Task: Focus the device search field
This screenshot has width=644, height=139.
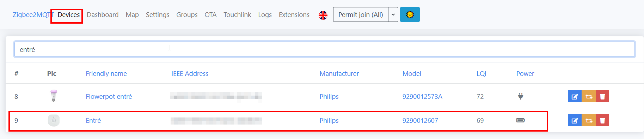Action: (x=324, y=49)
